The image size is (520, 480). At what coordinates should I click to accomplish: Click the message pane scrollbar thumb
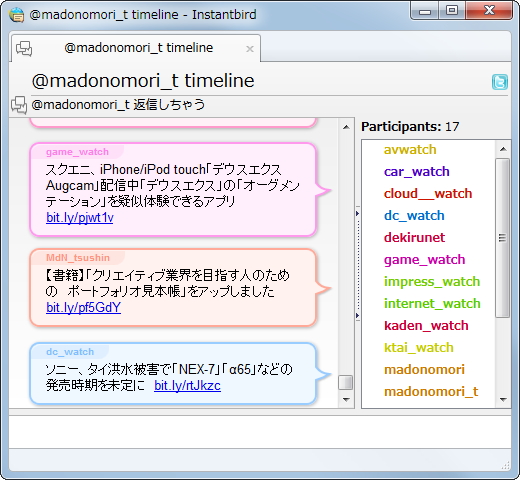pos(346,382)
